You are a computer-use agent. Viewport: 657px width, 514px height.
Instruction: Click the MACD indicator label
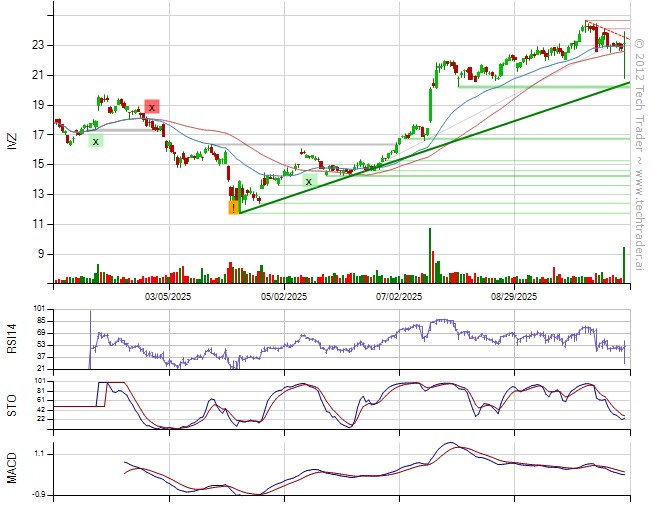pos(12,468)
